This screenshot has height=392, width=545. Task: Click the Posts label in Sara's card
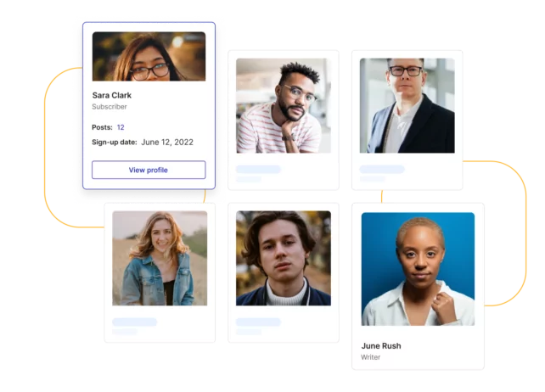pos(102,127)
